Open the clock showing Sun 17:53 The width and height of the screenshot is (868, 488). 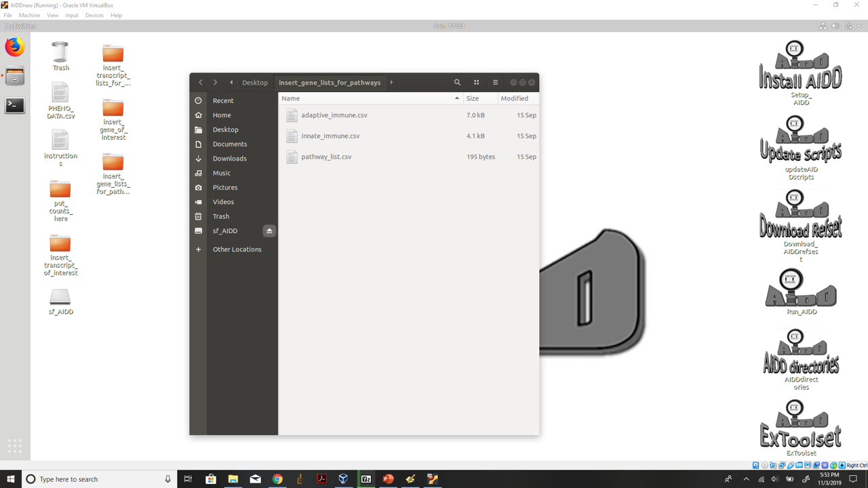pyautogui.click(x=449, y=26)
